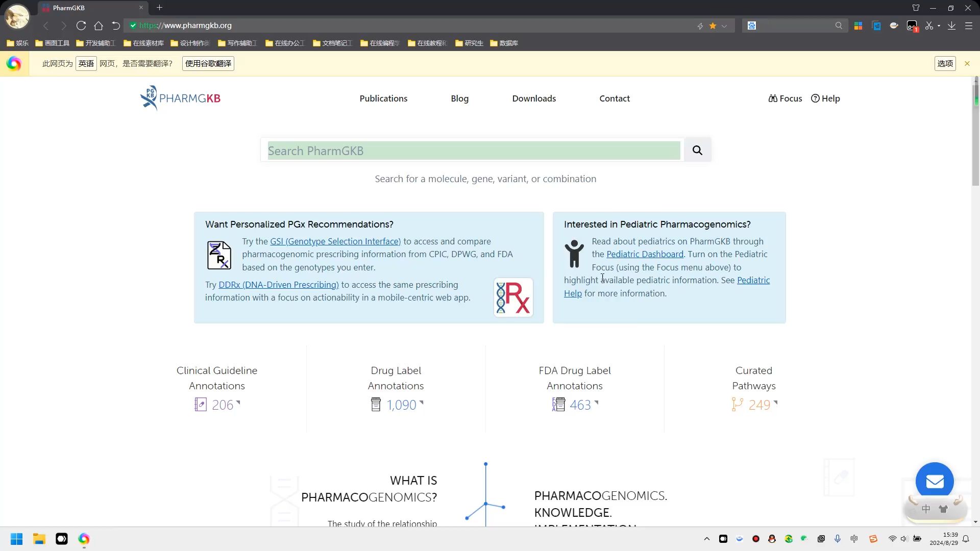Click the browser side search box
This screenshot has height=551, width=980.
click(x=795, y=26)
